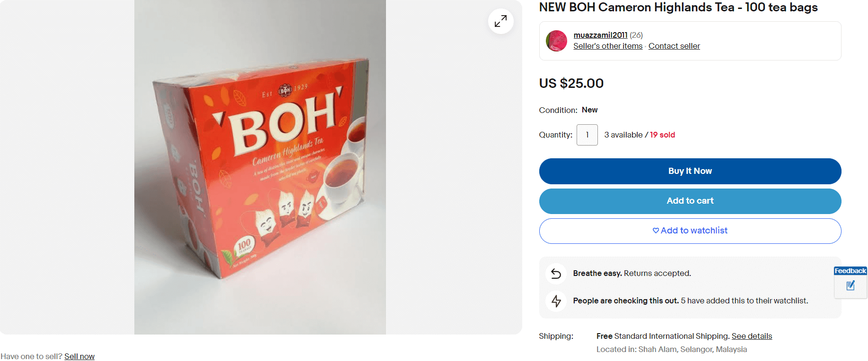Image resolution: width=868 pixels, height=361 pixels.
Task: Click the 19 sold link
Action: (x=662, y=135)
